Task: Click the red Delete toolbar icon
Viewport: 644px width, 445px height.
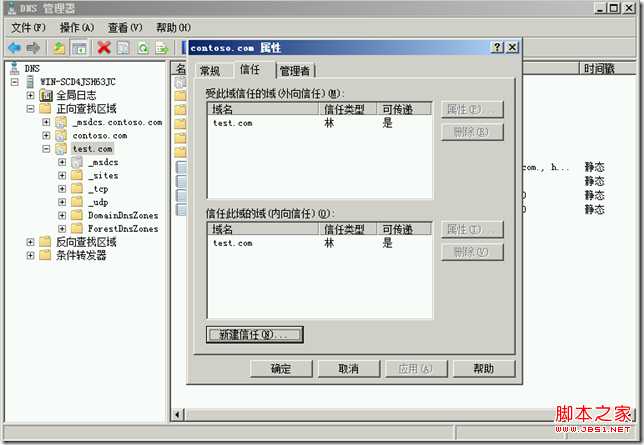Action: pyautogui.click(x=104, y=48)
